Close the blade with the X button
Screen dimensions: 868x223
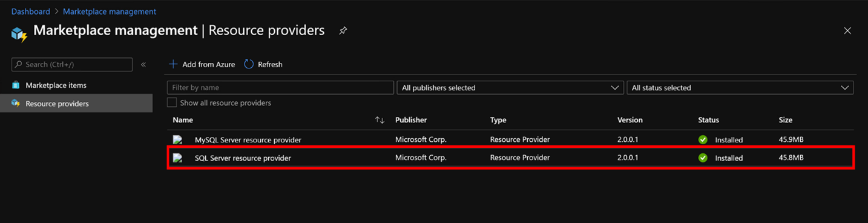847,31
